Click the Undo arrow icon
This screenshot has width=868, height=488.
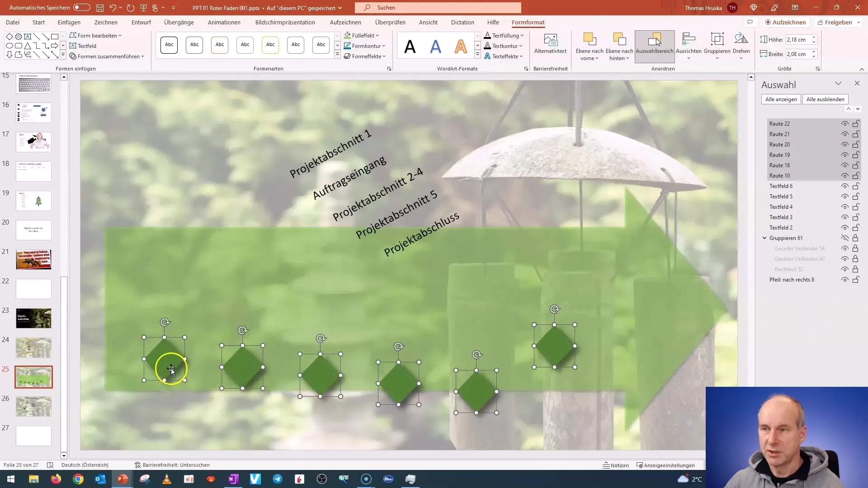tap(113, 8)
